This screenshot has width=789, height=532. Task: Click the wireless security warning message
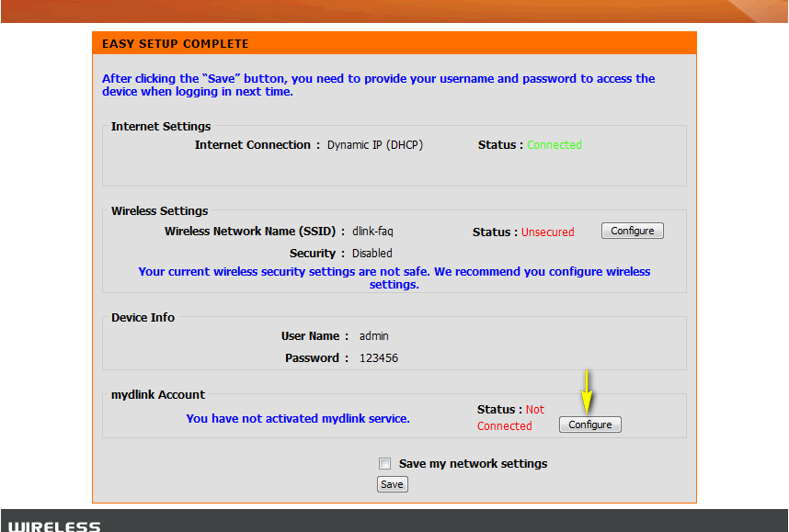click(x=394, y=278)
